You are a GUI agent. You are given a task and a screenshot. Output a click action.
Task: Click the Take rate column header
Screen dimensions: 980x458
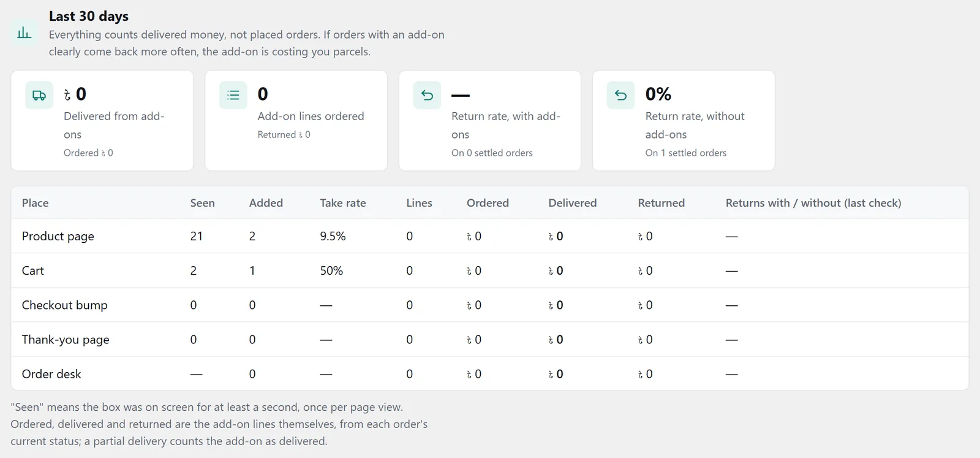click(342, 203)
